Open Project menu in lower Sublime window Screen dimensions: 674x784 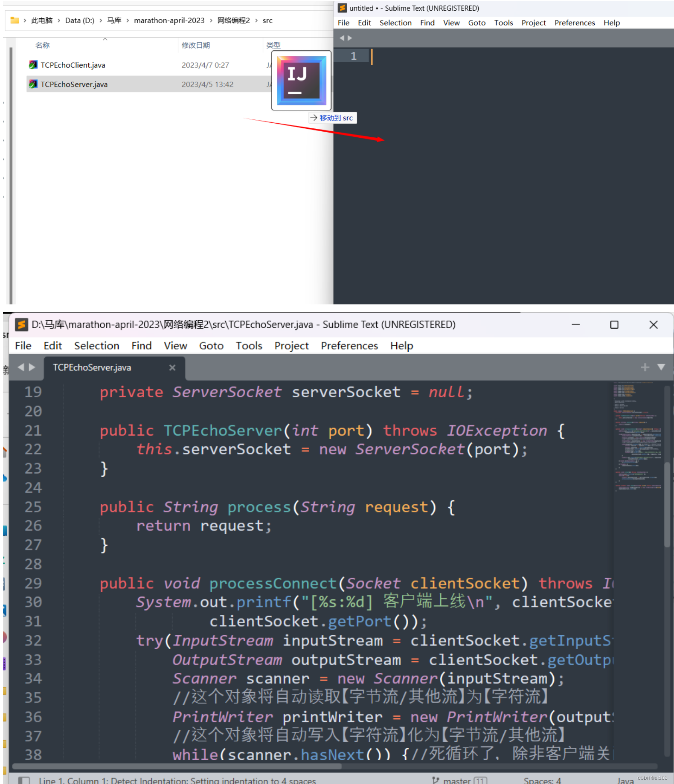pyautogui.click(x=291, y=346)
